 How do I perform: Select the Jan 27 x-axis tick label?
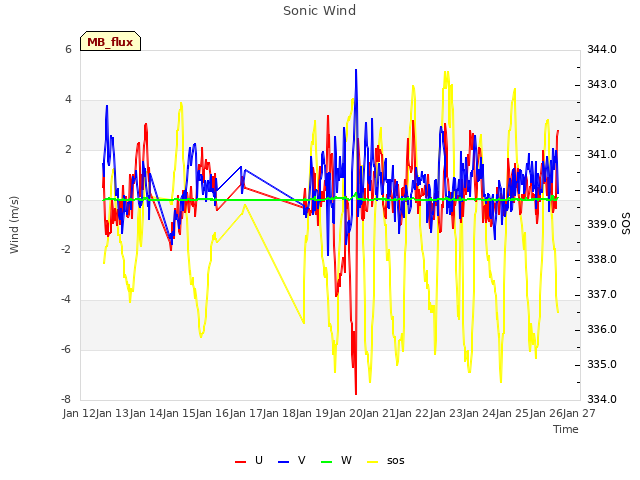[x=579, y=413]
